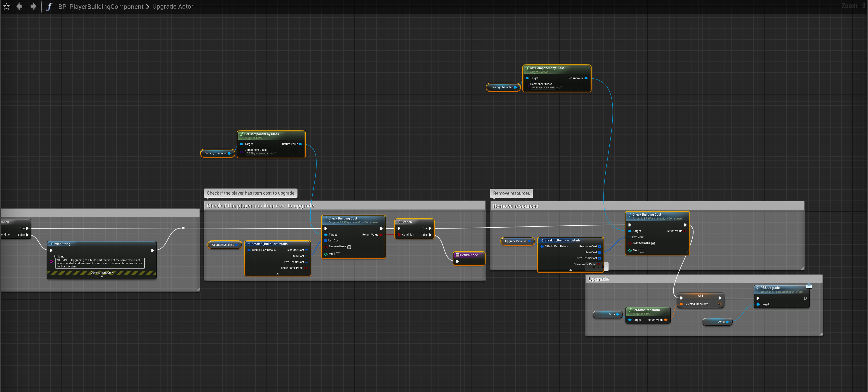Enable Remove Items checkbox in the 'Check if the player has item cost' group
Screen dimensions: 868x392
[x=349, y=247]
